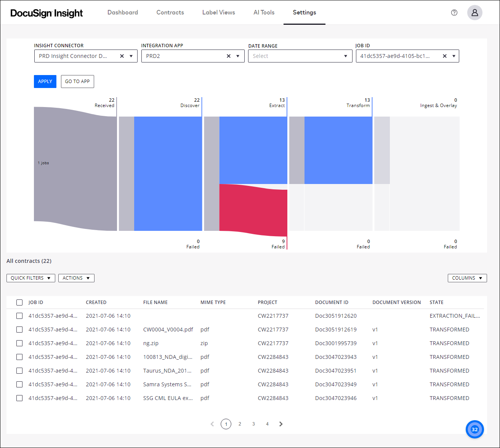Image resolution: width=500 pixels, height=448 pixels.
Task: Click the Apply button
Action: point(45,81)
